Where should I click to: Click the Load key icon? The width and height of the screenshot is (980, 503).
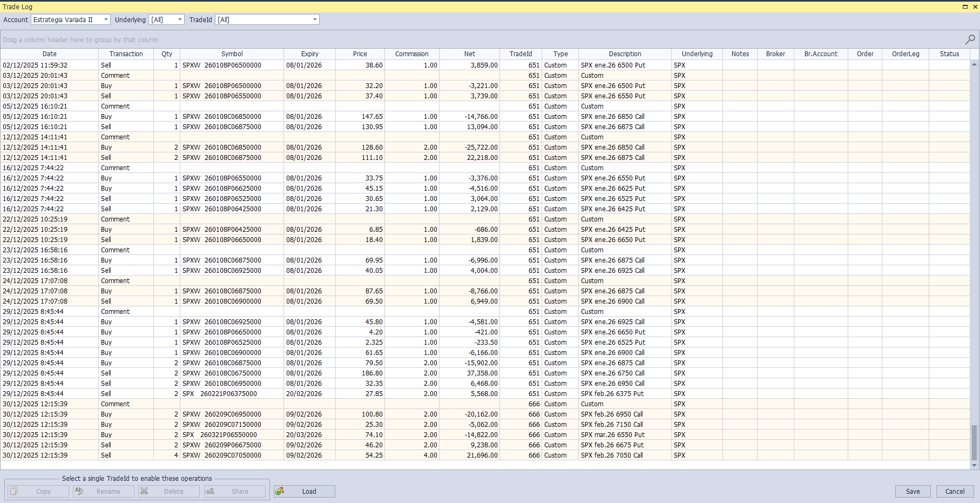coord(281,491)
